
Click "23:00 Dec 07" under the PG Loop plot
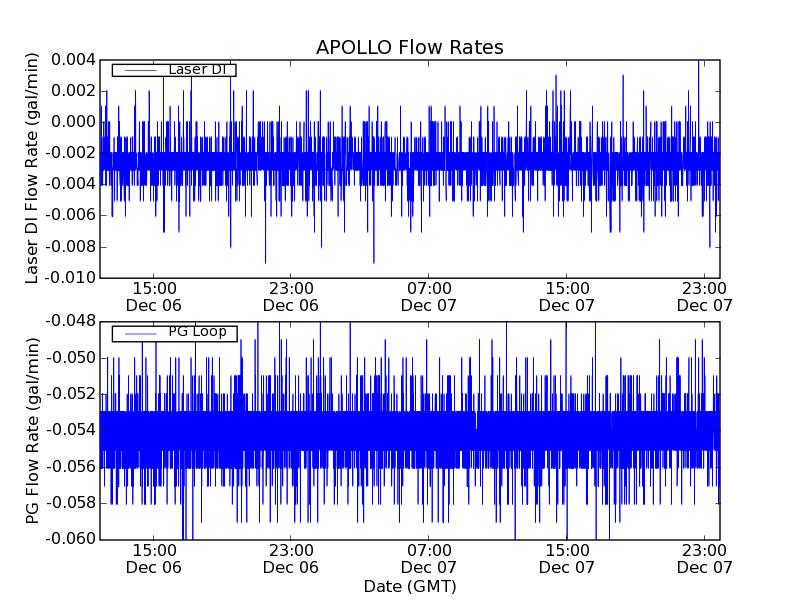pyautogui.click(x=705, y=559)
